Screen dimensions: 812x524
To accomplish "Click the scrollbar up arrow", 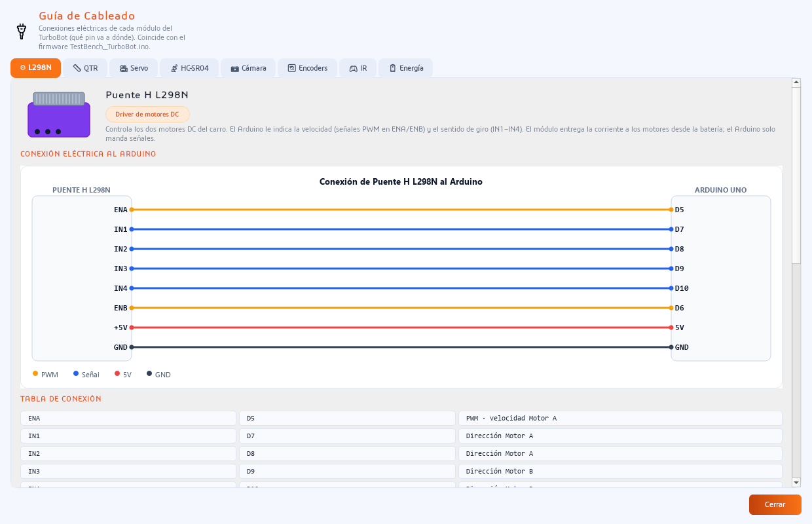I will tap(796, 83).
